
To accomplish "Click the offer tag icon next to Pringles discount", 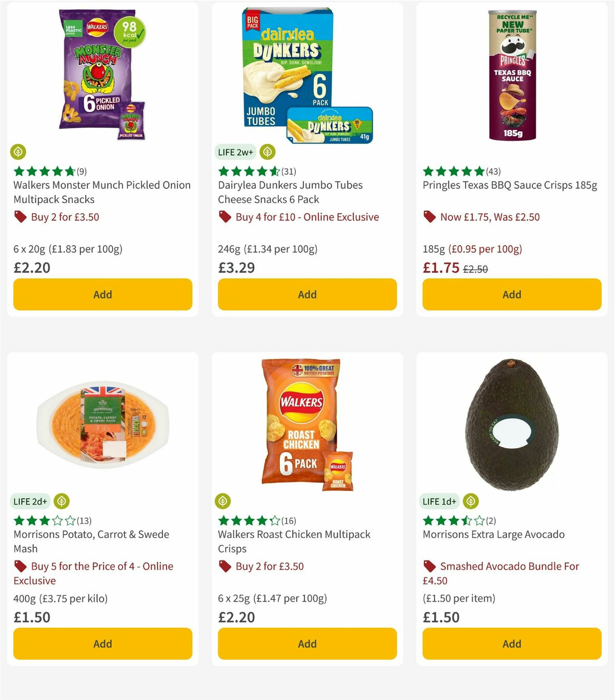I will 429,217.
